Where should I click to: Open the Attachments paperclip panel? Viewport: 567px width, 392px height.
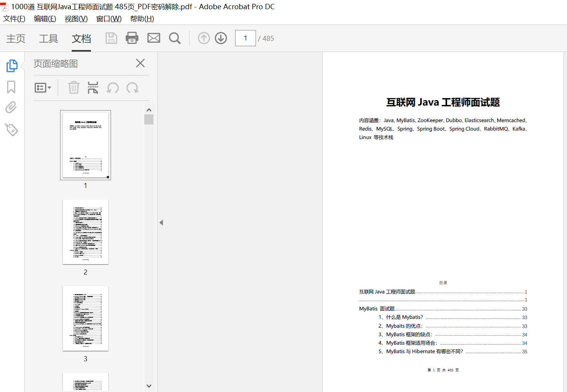(11, 107)
